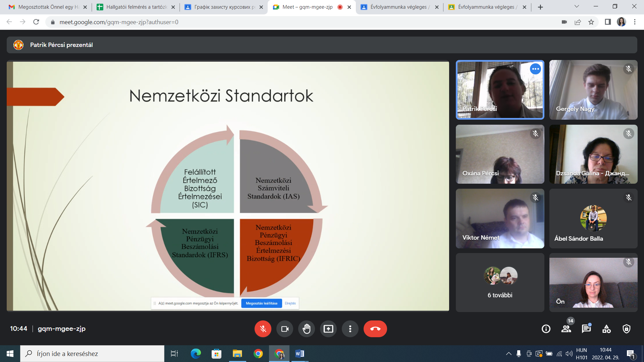Open host controls shield icon
Screen dimensions: 644x362
point(626,329)
